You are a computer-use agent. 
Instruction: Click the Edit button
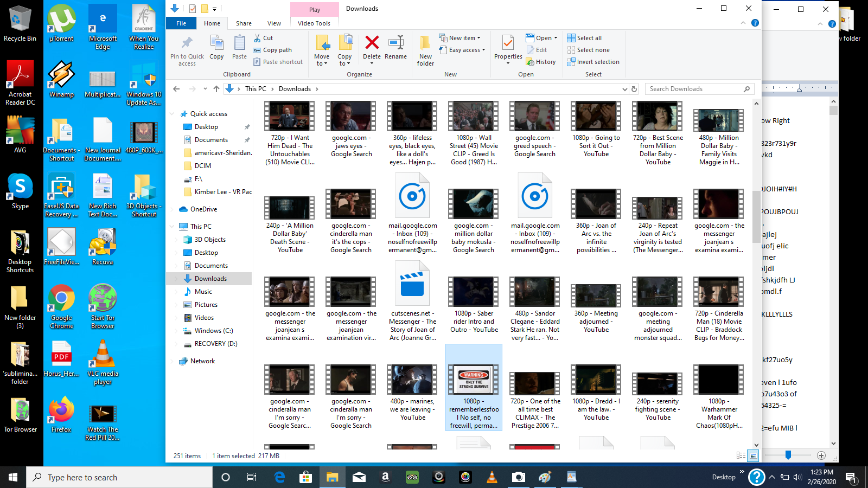(x=536, y=50)
